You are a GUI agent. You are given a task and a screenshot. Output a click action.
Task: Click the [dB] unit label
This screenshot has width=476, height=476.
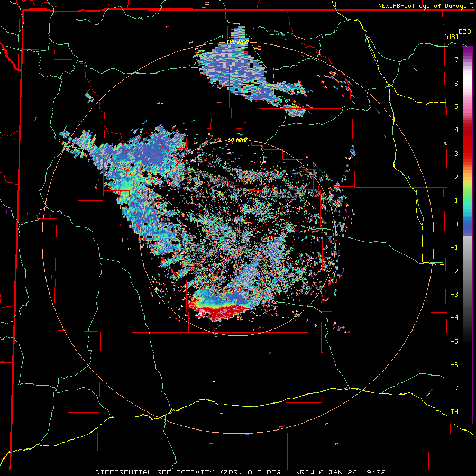point(452,36)
